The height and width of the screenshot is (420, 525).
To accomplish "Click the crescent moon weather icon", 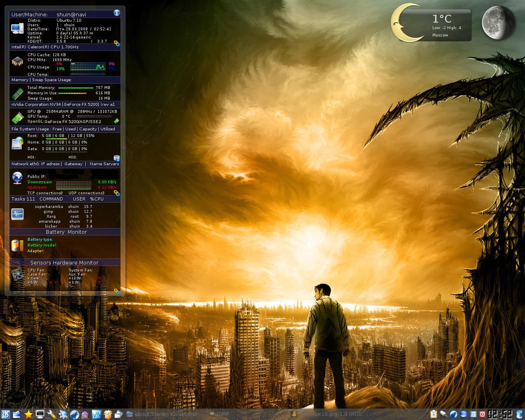I will click(406, 22).
